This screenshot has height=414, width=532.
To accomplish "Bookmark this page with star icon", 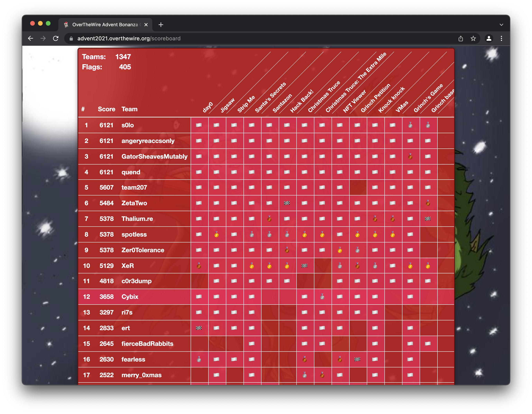I will 473,39.
